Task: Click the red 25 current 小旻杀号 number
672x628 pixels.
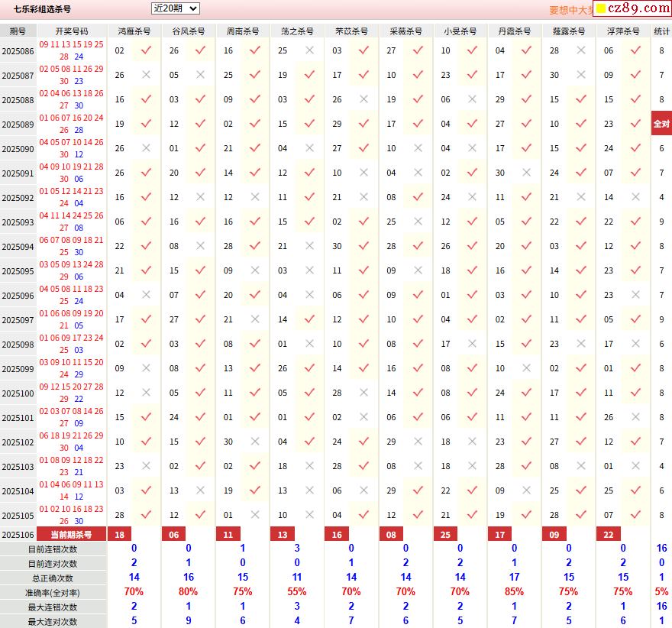Action: tap(446, 534)
